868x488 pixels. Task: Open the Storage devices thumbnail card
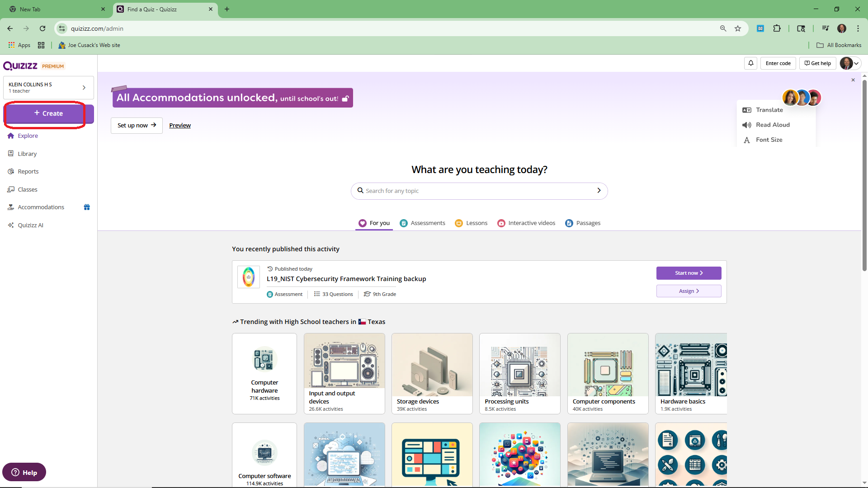point(432,373)
